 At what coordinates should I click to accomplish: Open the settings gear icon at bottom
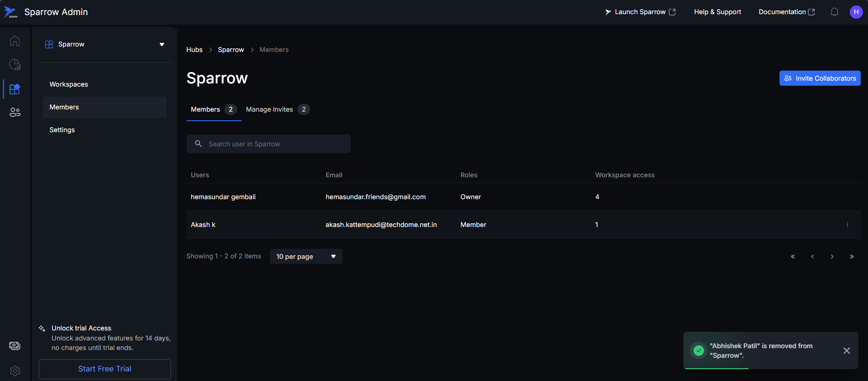[x=15, y=371]
